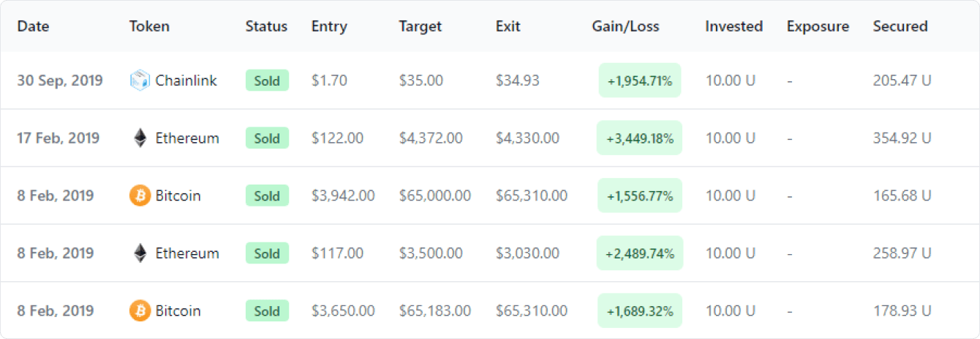Open the +1,954.71% gain badge

[640, 81]
